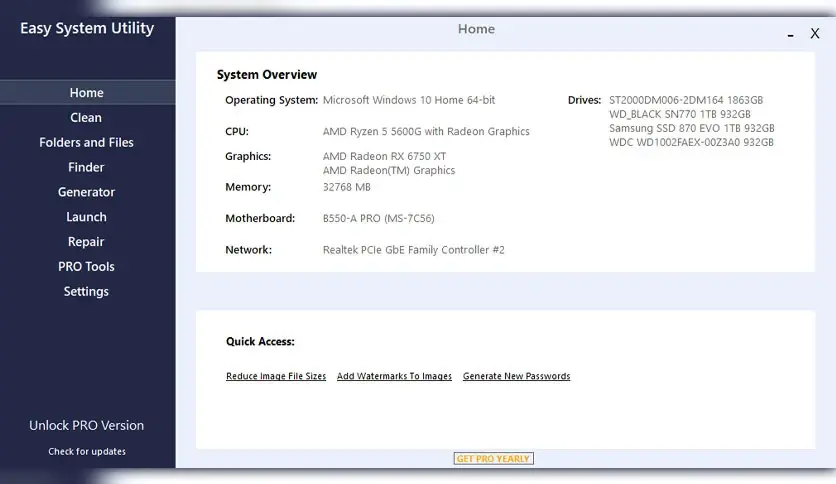Click the Quick Access heading

point(260,342)
